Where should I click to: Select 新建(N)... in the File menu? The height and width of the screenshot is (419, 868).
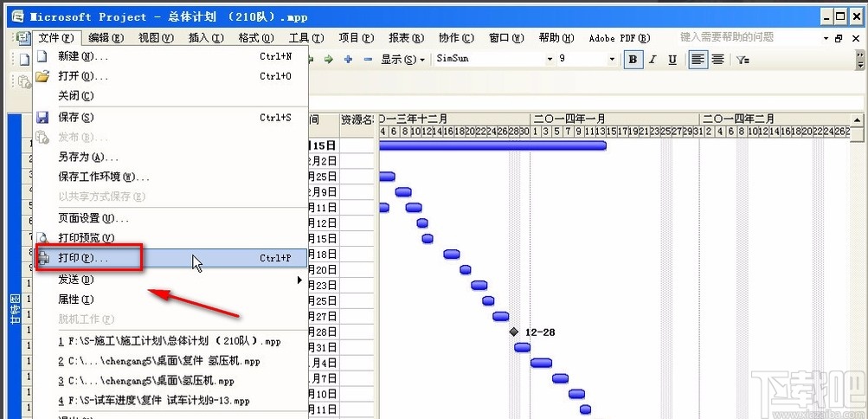pyautogui.click(x=170, y=56)
